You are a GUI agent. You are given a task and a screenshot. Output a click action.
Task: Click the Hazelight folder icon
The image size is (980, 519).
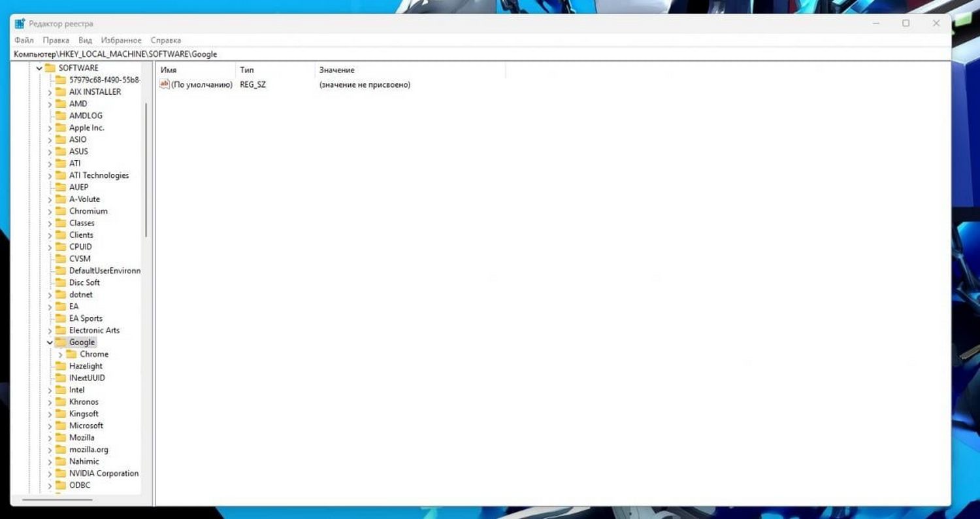61,366
